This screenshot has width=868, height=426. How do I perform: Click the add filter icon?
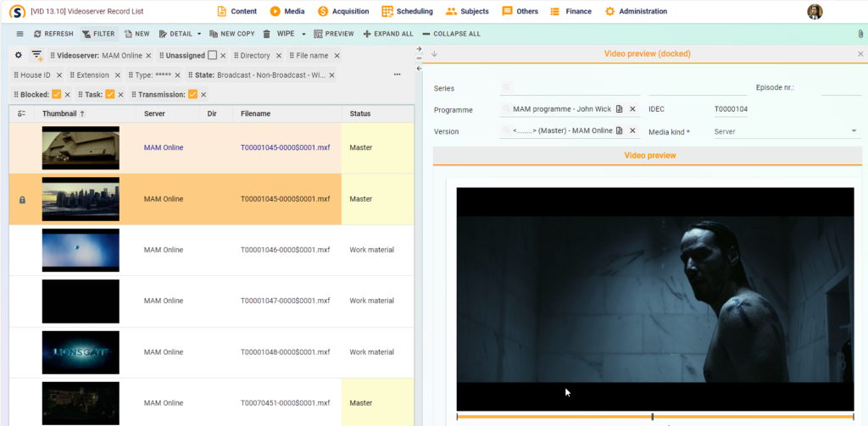coord(36,55)
